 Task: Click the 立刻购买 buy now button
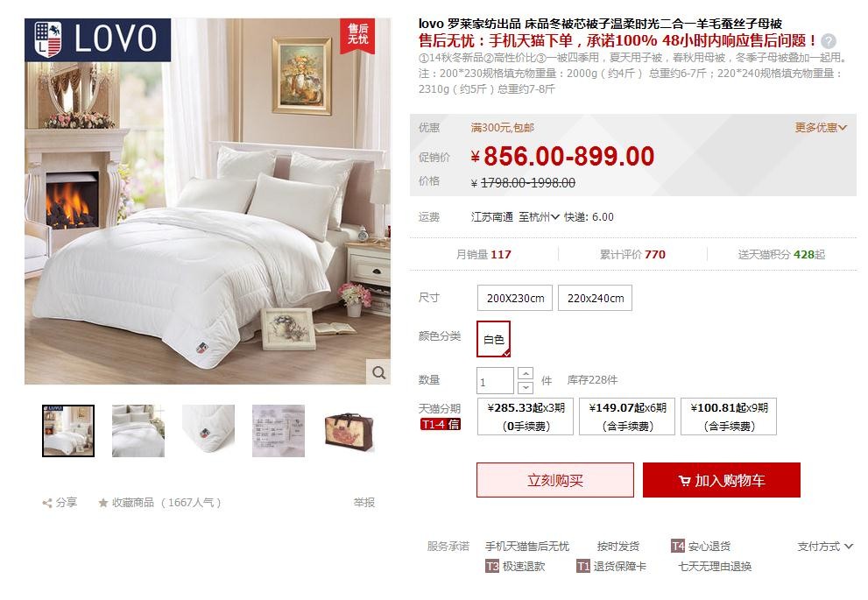[555, 480]
